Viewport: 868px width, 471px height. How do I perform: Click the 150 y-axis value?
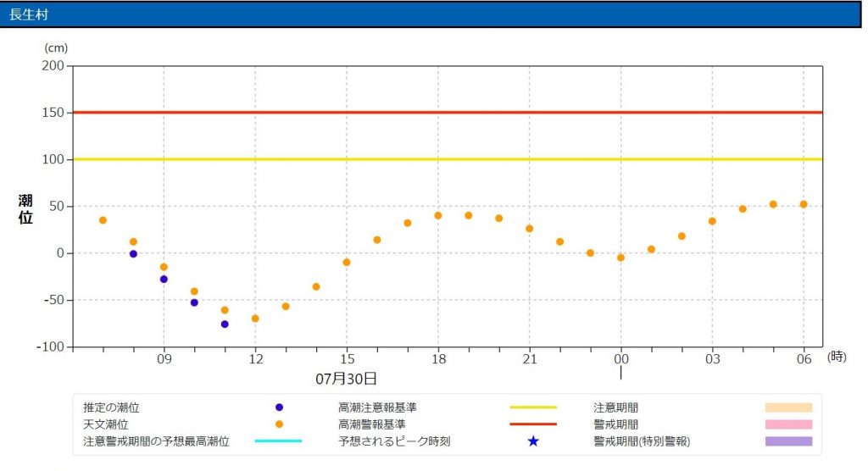(53, 113)
